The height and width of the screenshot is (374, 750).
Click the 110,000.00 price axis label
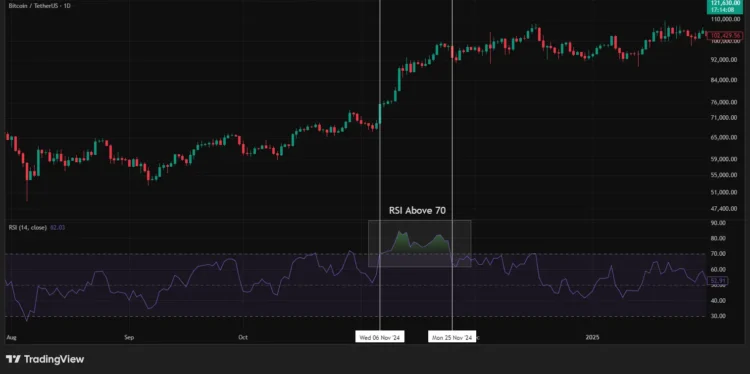[x=725, y=20]
